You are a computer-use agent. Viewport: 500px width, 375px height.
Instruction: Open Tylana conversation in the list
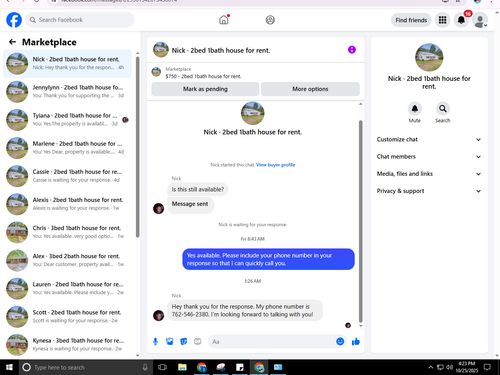click(67, 119)
